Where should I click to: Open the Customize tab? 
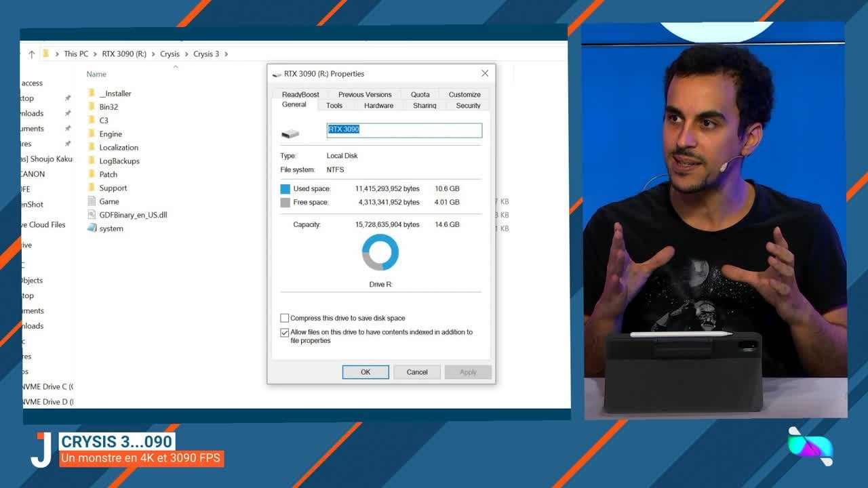465,94
